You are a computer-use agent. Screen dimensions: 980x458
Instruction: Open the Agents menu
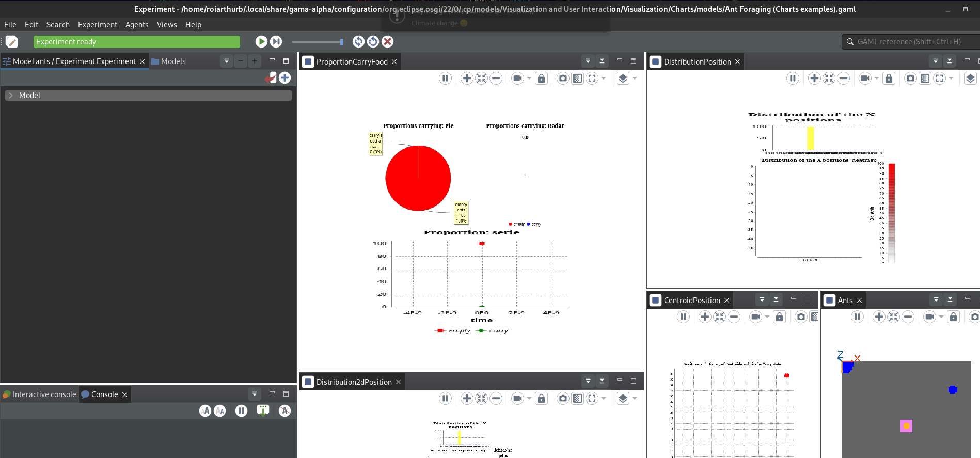137,24
